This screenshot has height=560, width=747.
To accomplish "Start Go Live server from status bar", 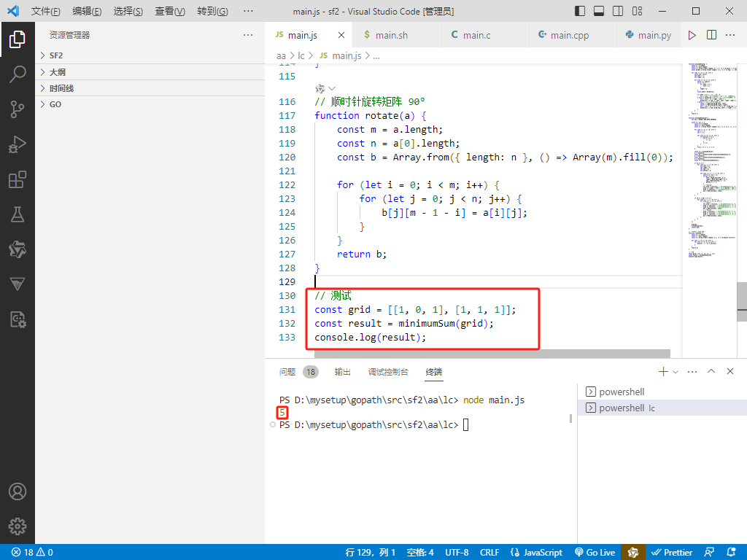I will [x=595, y=553].
